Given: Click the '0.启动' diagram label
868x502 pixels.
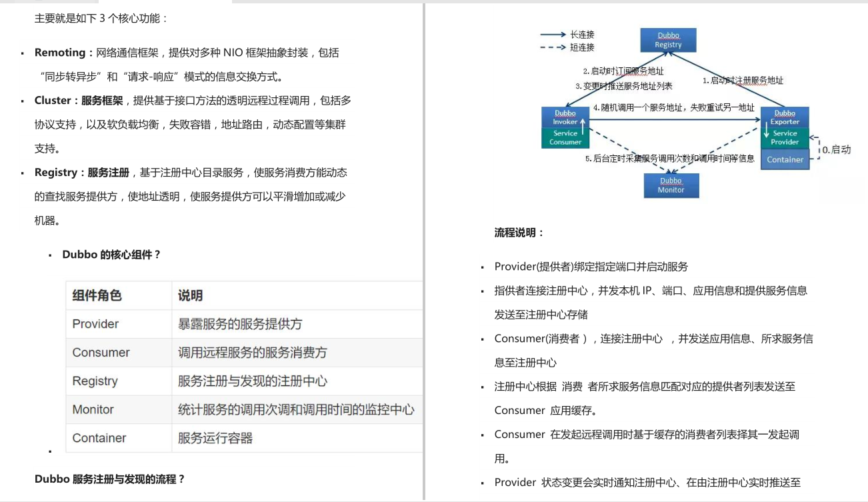Looking at the screenshot, I should pyautogui.click(x=836, y=150).
